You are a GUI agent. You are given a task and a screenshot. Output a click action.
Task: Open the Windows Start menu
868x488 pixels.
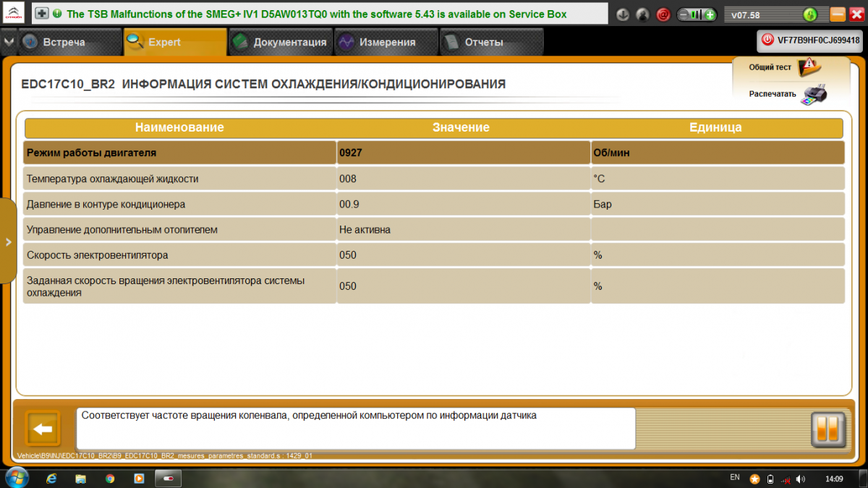(16, 477)
